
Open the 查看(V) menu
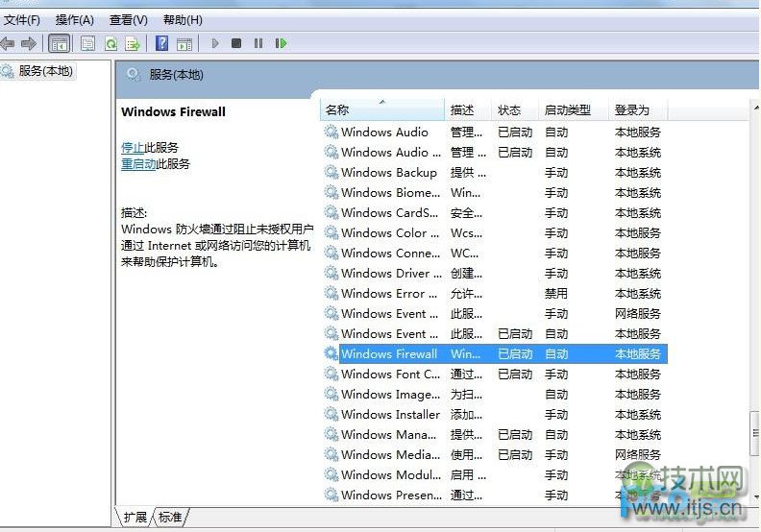coord(128,20)
